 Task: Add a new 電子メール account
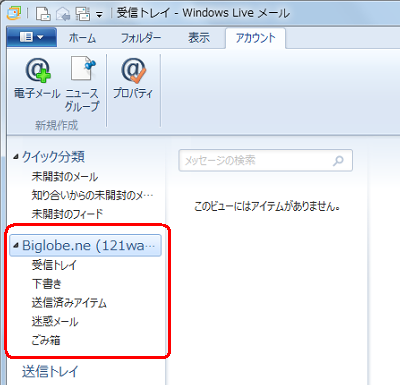point(37,79)
